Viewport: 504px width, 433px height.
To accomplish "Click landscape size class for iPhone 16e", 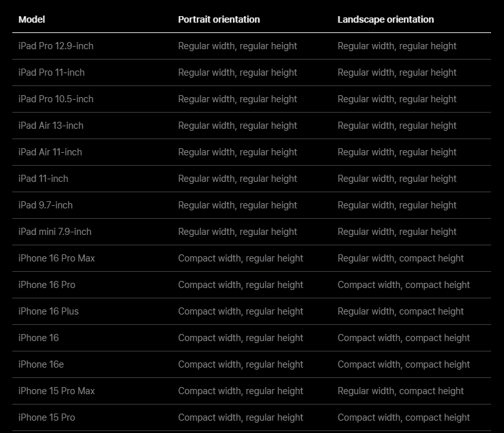I will [x=404, y=364].
